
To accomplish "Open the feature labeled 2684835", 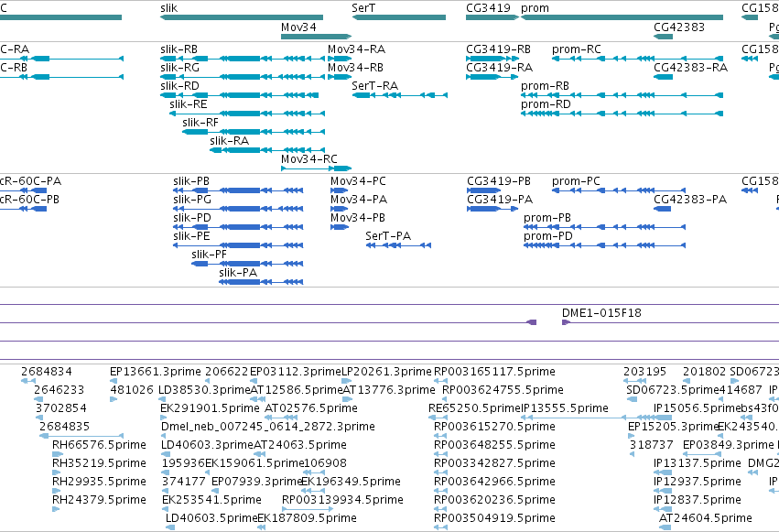I will coord(65,427).
